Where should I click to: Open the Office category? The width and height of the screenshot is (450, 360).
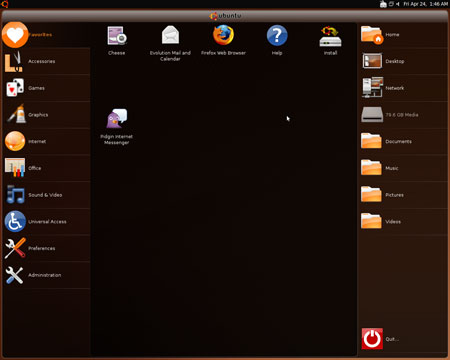46,168
